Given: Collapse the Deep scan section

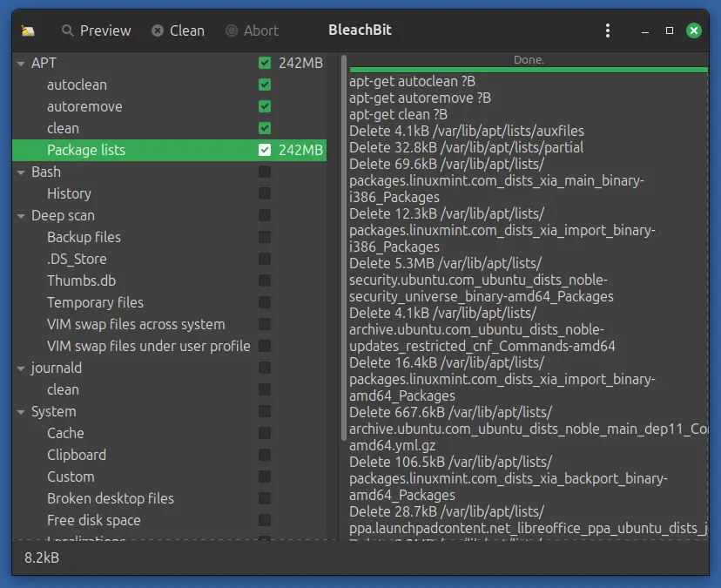Looking at the screenshot, I should 19,215.
